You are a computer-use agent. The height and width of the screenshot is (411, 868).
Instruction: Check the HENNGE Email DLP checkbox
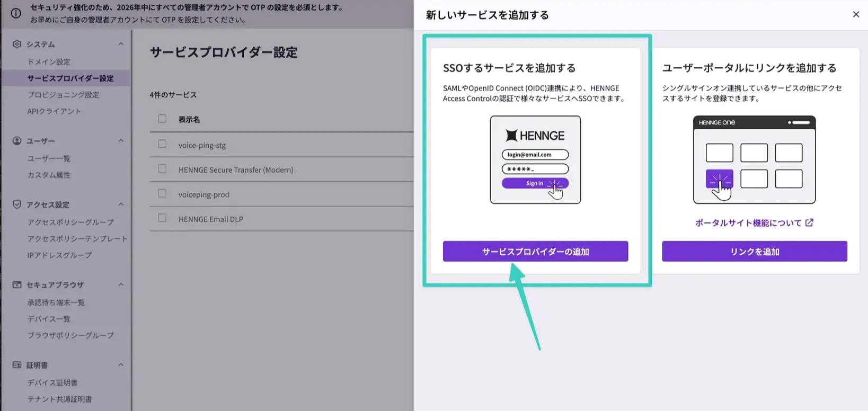tap(162, 218)
